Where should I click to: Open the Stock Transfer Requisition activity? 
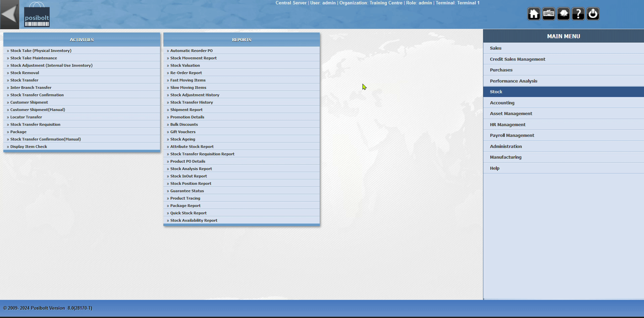(x=82, y=124)
